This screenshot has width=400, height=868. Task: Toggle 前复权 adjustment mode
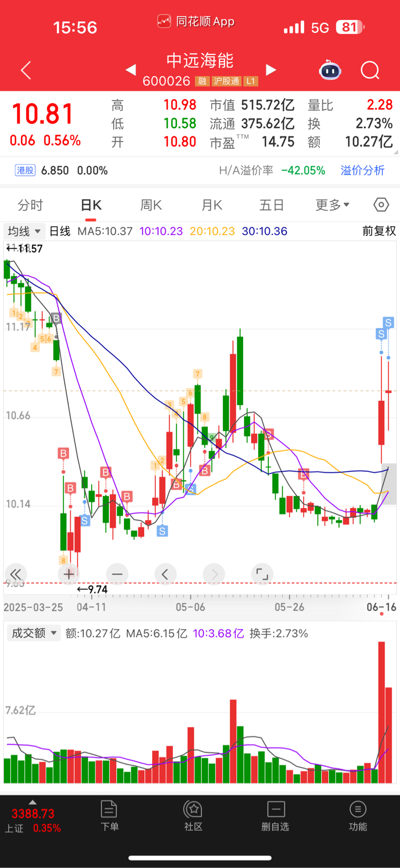click(x=379, y=231)
